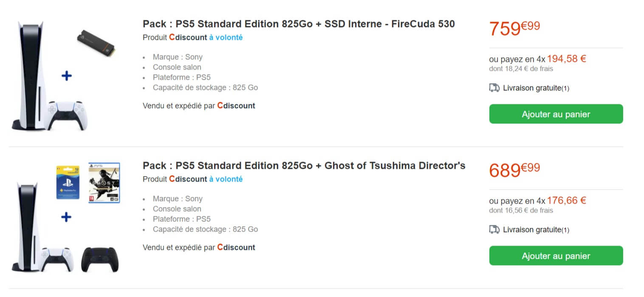The width and height of the screenshot is (644, 297).
Task: Click the FireCuda SSD image thumbnail
Action: point(96,44)
